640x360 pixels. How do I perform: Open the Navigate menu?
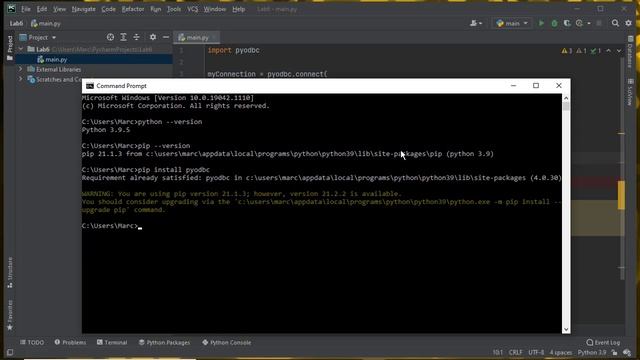pos(83,9)
